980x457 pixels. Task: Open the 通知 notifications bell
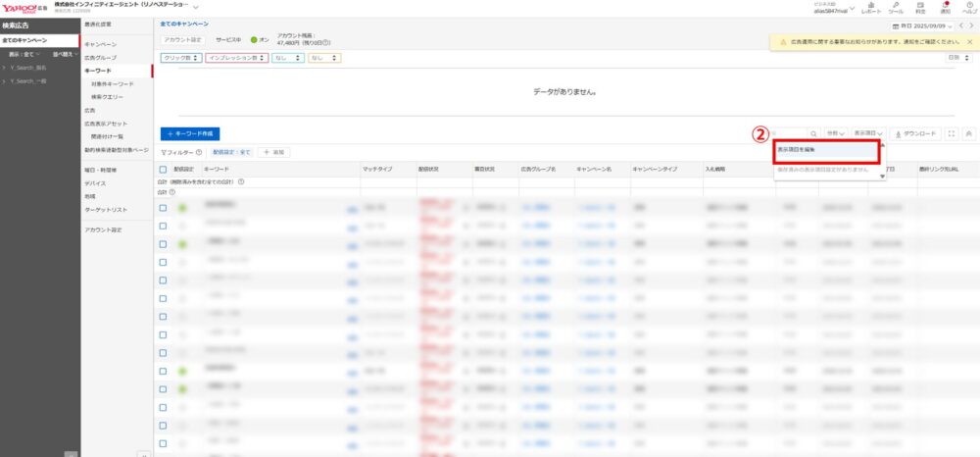(x=946, y=7)
